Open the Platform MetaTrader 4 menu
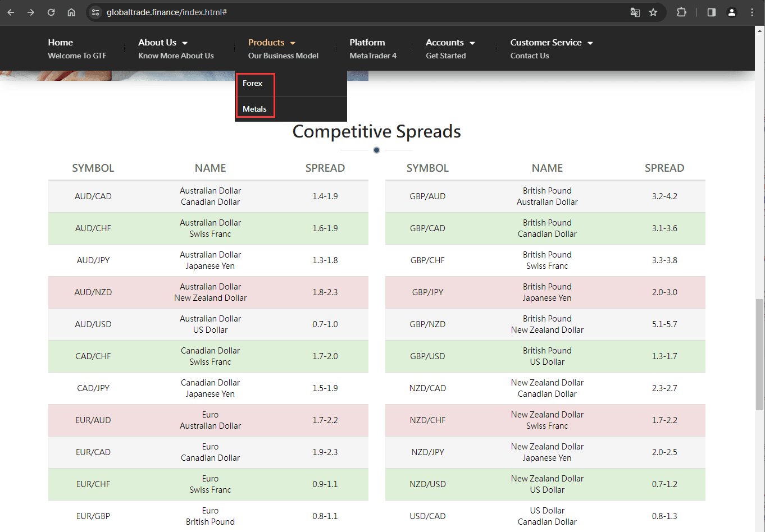This screenshot has height=532, width=765. tap(373, 49)
